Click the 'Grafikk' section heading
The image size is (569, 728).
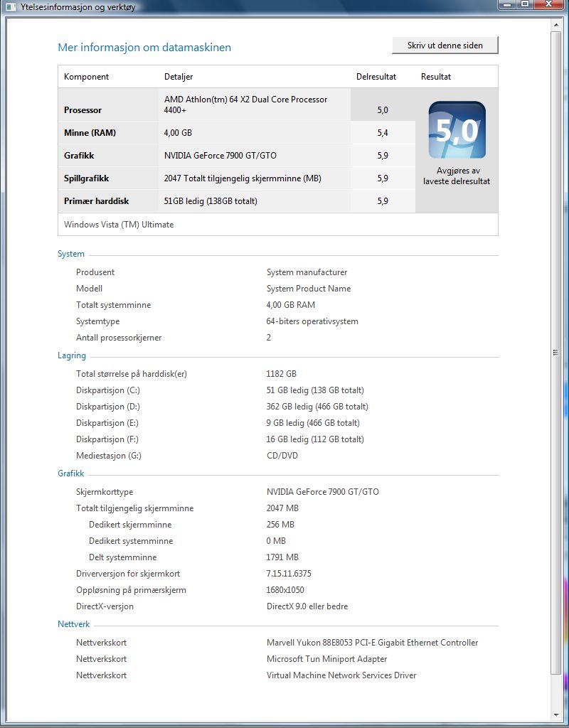71,473
